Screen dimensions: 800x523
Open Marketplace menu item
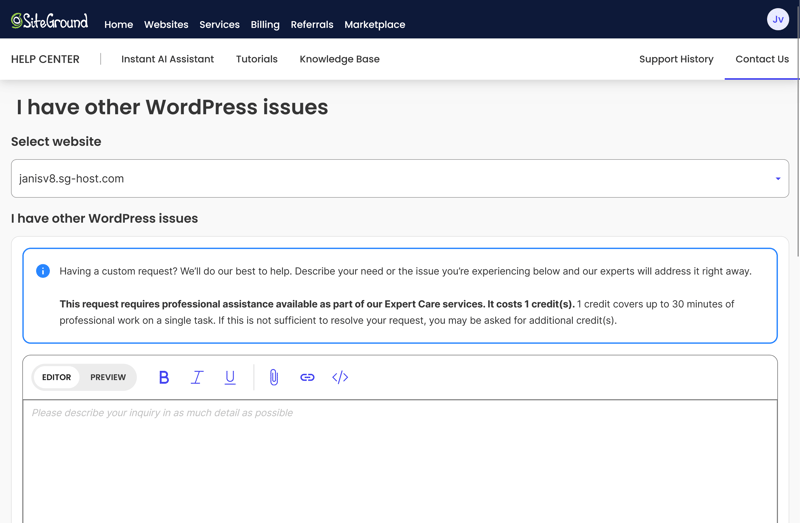coord(374,24)
